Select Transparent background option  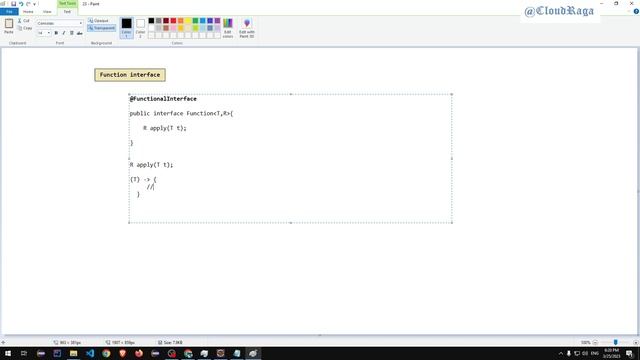point(102,28)
